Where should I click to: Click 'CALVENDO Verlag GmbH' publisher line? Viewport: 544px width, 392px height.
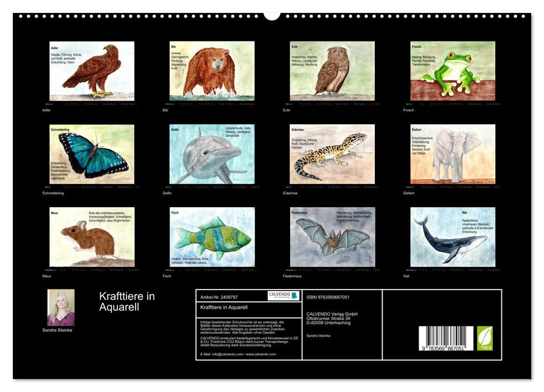coord(332,314)
